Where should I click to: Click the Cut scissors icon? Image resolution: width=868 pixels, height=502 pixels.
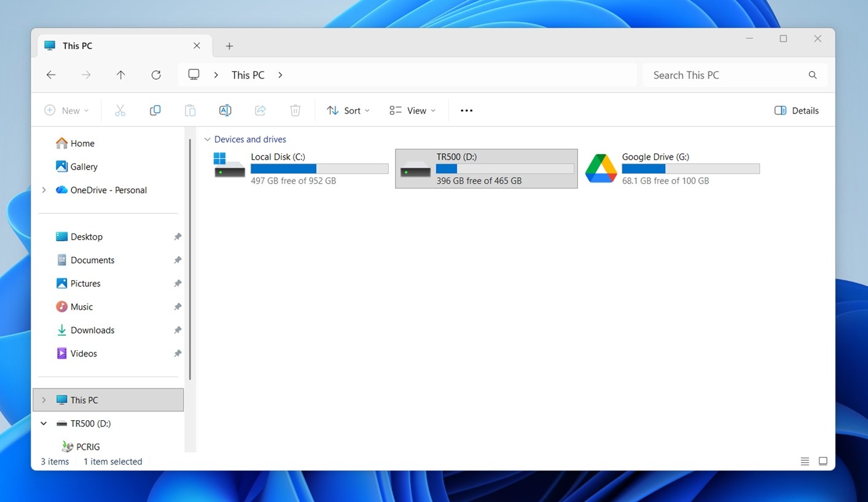point(120,111)
